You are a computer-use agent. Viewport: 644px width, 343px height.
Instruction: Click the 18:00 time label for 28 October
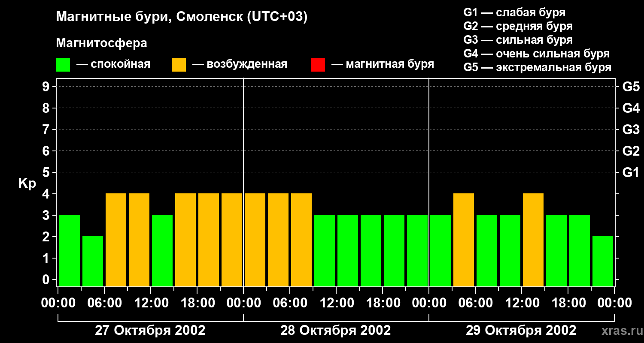(383, 303)
